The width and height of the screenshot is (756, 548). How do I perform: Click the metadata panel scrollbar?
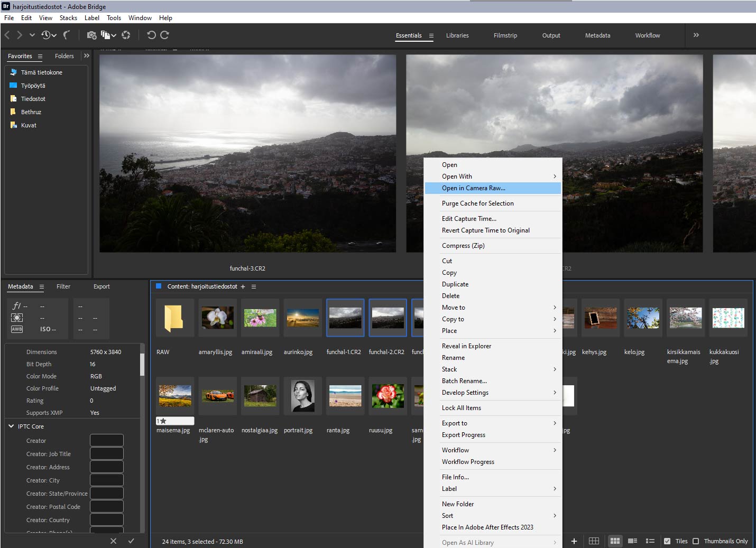142,365
